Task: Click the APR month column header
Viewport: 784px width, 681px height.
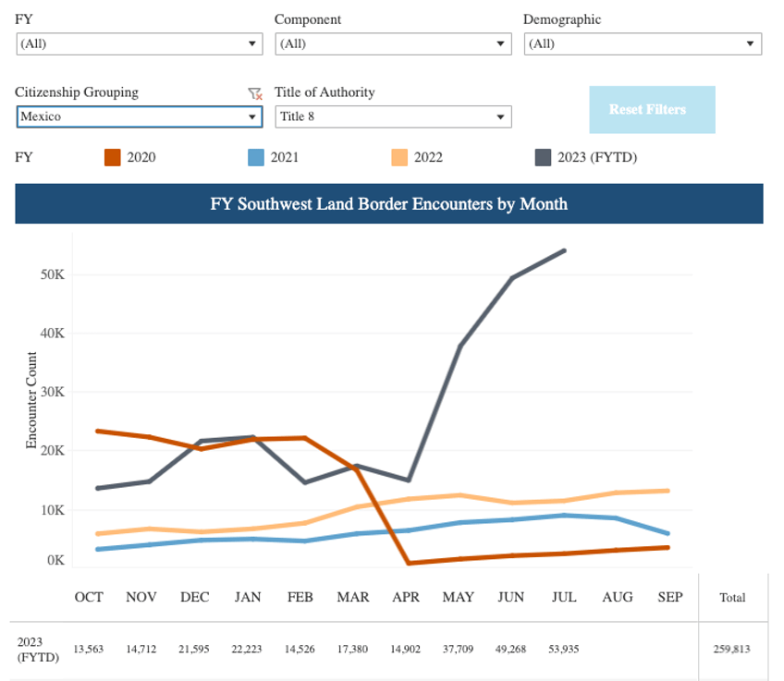Action: [406, 597]
